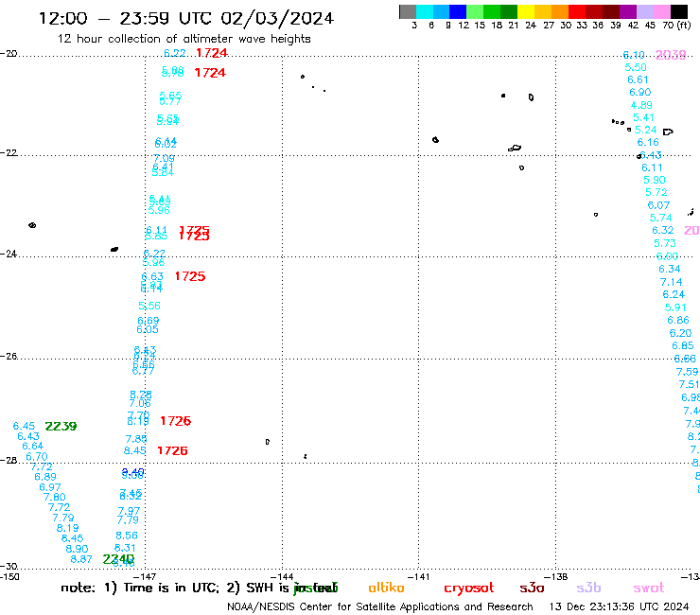Select the light green legend swatch

(475, 11)
